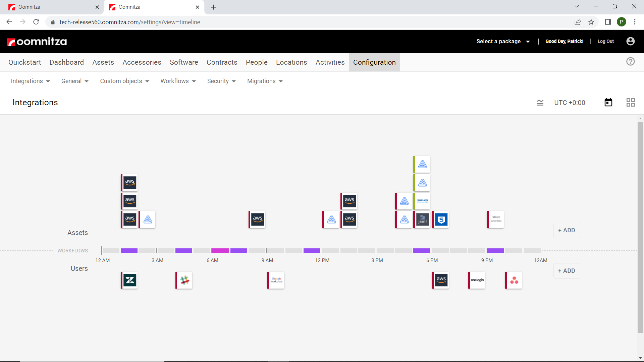Toggle the timeline density lines icon
Image resolution: width=644 pixels, height=362 pixels.
pos(540,103)
